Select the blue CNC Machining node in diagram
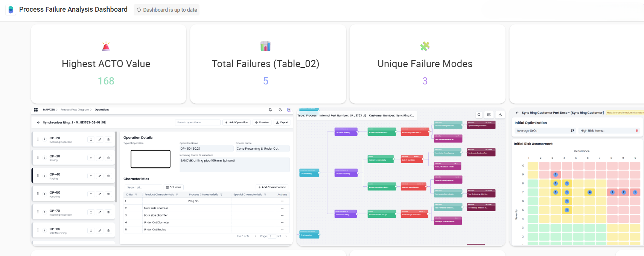The image size is (644, 256). (309, 173)
